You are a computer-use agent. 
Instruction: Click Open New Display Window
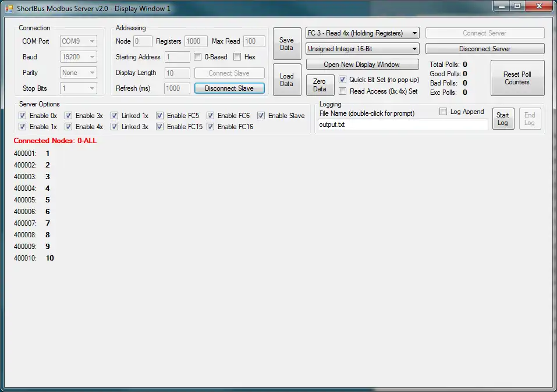click(x=362, y=65)
